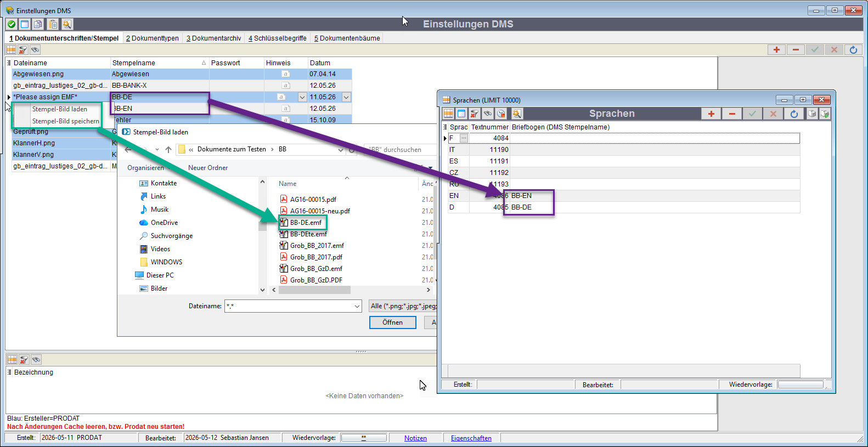The image size is (868, 447).
Task: Select OneDrive in the folder tree
Action: click(x=164, y=223)
